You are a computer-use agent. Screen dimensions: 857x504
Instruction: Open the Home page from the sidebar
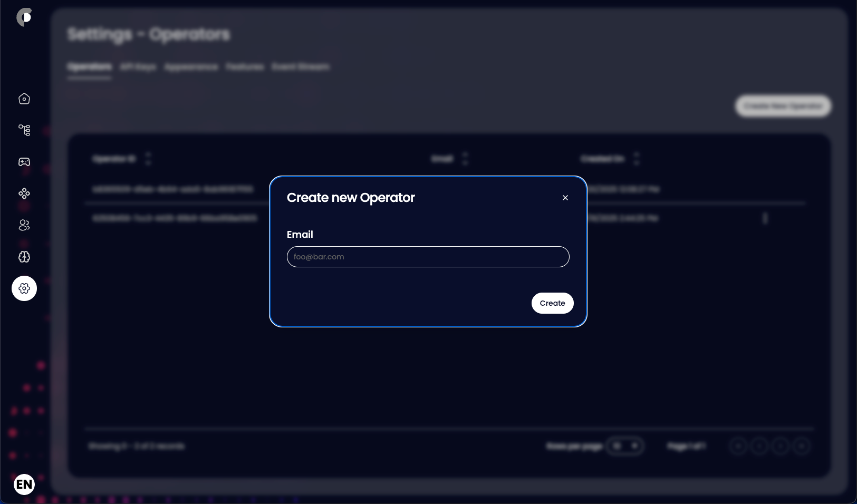24,99
